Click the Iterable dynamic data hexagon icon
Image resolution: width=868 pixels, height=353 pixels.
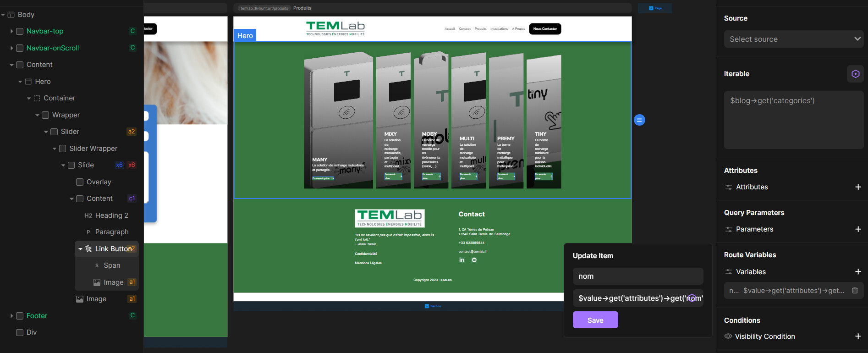click(x=855, y=74)
